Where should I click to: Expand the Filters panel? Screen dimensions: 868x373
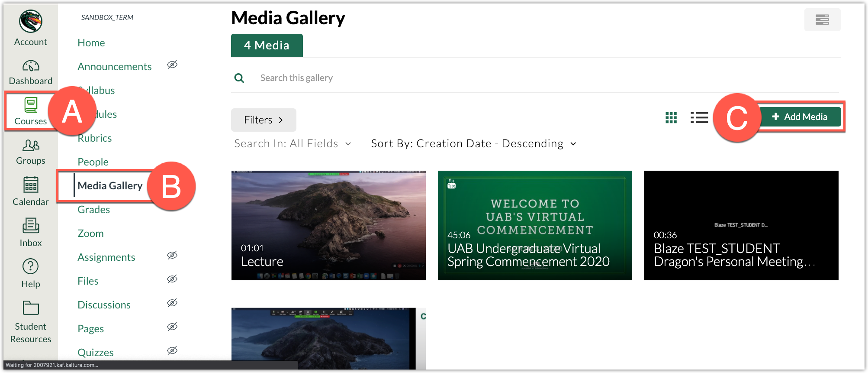click(263, 120)
